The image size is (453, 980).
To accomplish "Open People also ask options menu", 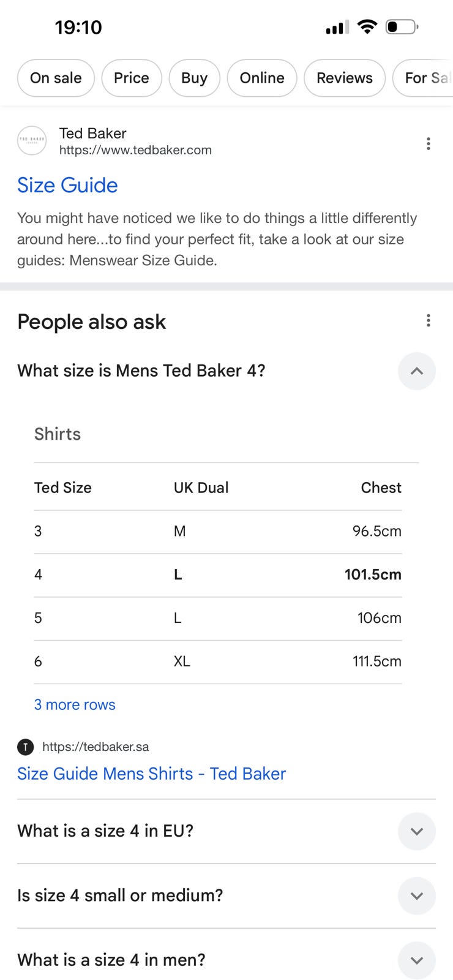I will point(428,320).
